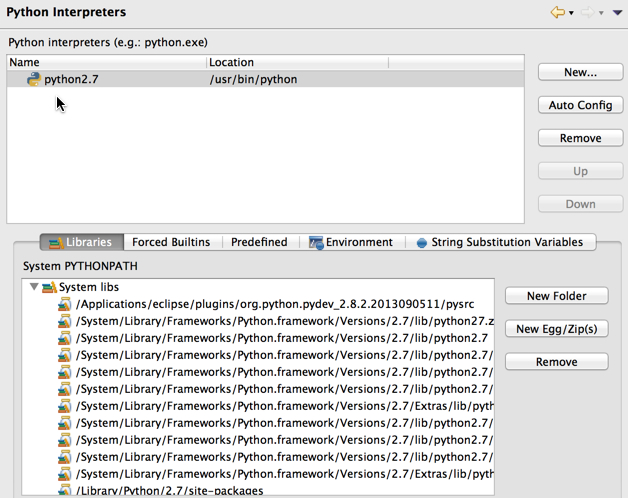
Task: Select the path ending in lib/python2.7
Action: [282, 338]
